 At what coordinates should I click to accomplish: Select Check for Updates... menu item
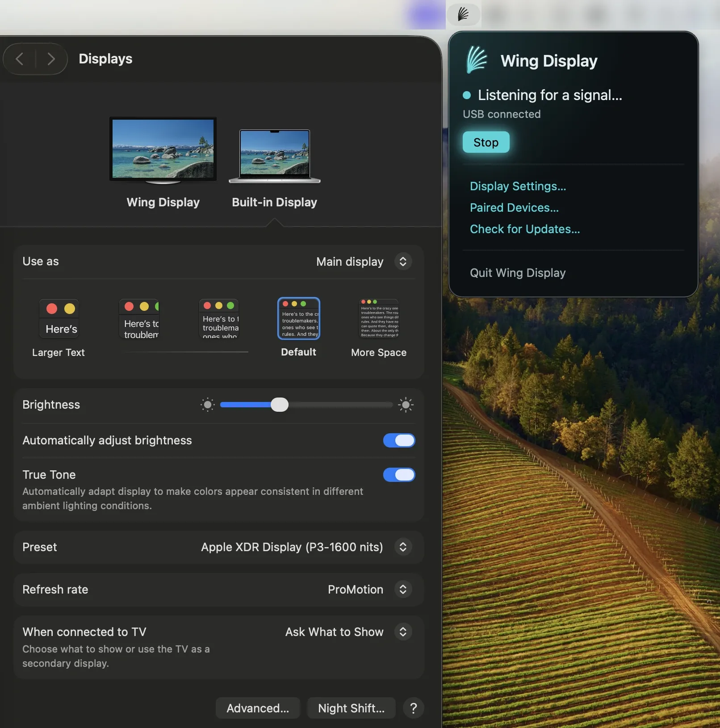pyautogui.click(x=525, y=229)
